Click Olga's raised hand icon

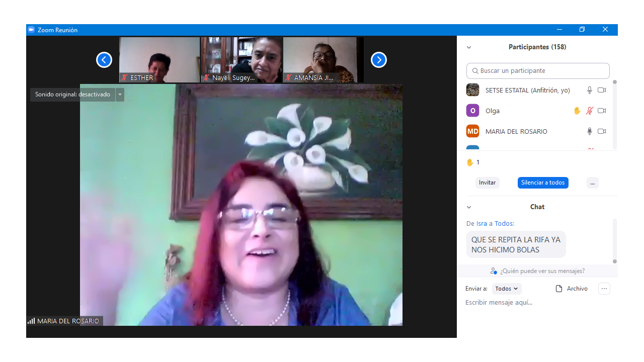[x=577, y=111]
